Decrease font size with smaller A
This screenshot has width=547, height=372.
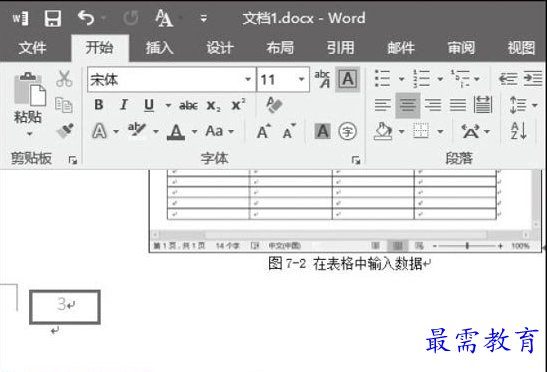tap(289, 132)
